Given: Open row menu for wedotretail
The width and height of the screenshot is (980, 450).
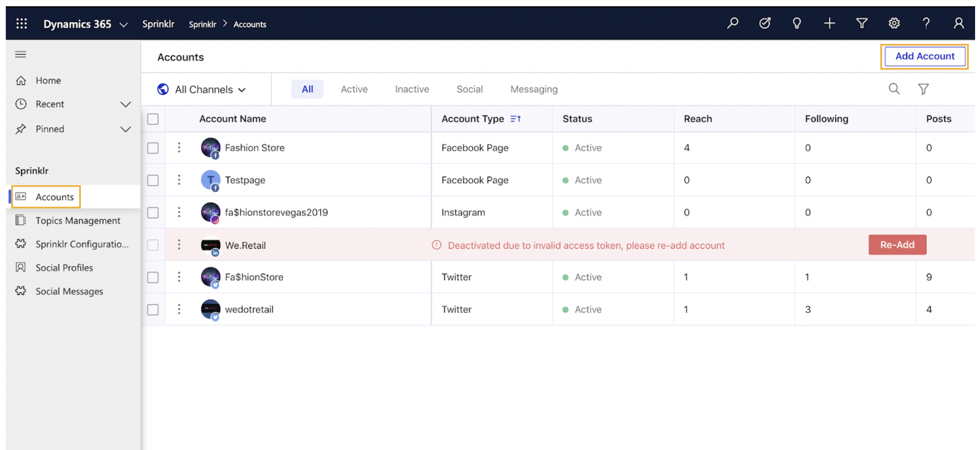Looking at the screenshot, I should click(179, 309).
